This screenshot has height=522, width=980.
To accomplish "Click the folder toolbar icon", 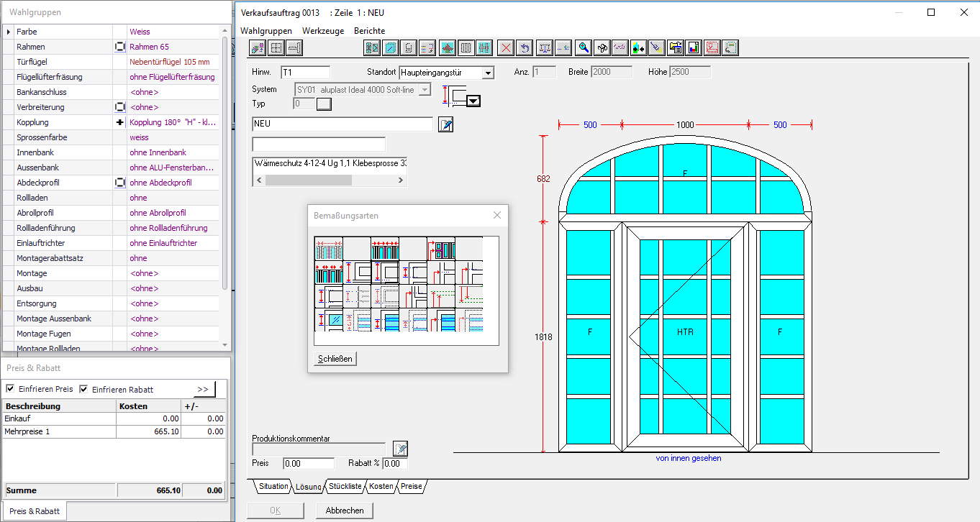I will pos(675,48).
